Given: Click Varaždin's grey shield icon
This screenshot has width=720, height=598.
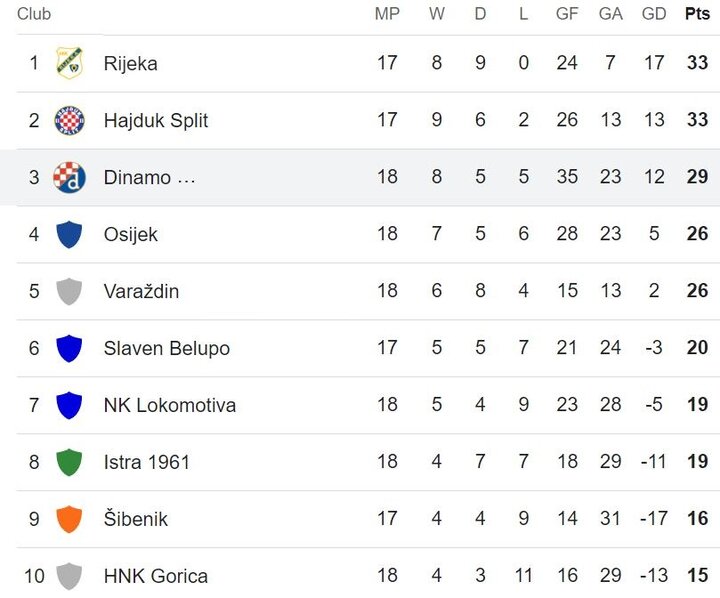Looking at the screenshot, I should tap(69, 291).
